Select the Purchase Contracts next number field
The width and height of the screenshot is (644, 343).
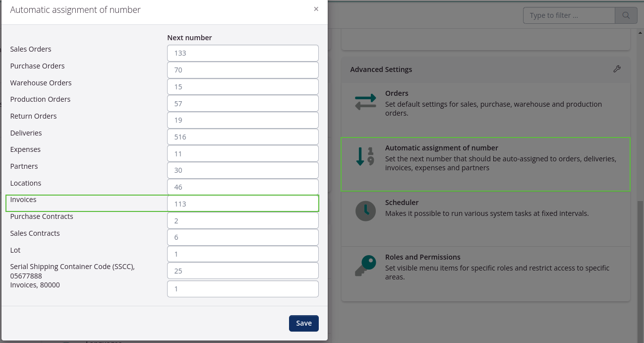(x=242, y=220)
